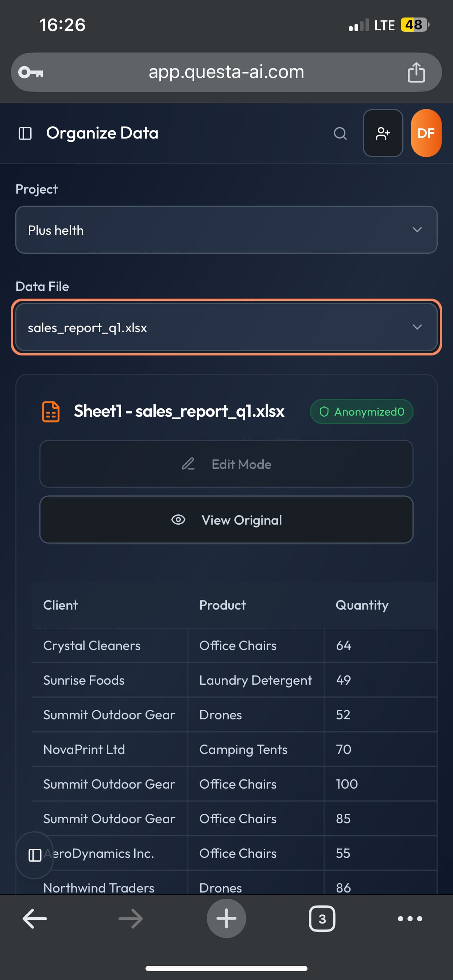Open new browser tab with plus icon
This screenshot has width=453, height=980.
tap(226, 918)
